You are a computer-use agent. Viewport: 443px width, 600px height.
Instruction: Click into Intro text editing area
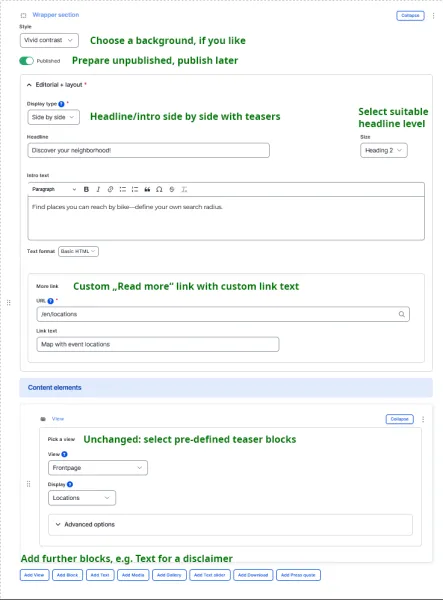[226, 218]
